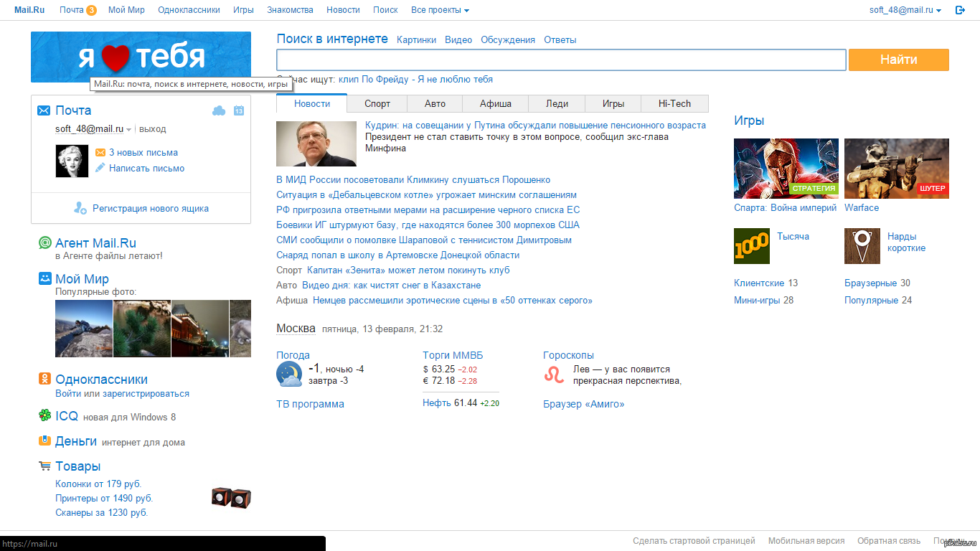Click the ICQ flower icon

[x=44, y=415]
